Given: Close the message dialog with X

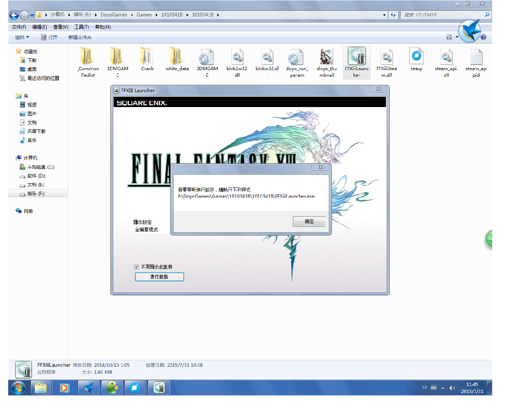Looking at the screenshot, I should click(x=321, y=167).
